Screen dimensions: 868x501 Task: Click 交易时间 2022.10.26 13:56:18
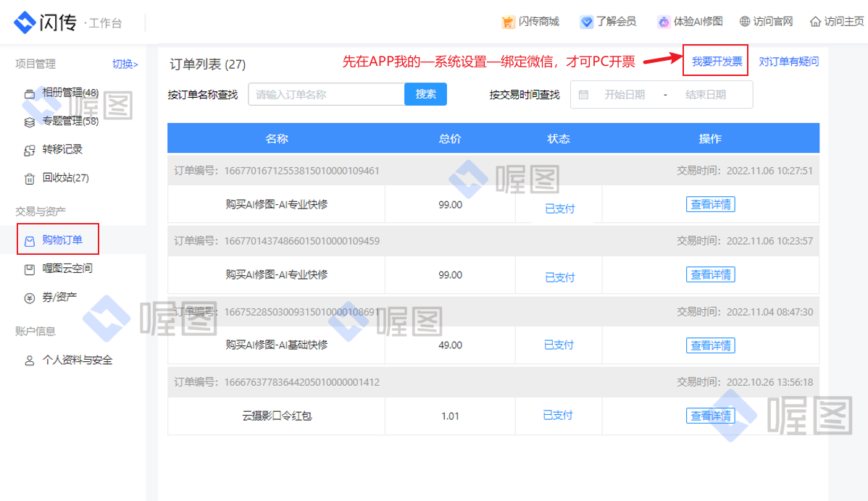coord(745,382)
